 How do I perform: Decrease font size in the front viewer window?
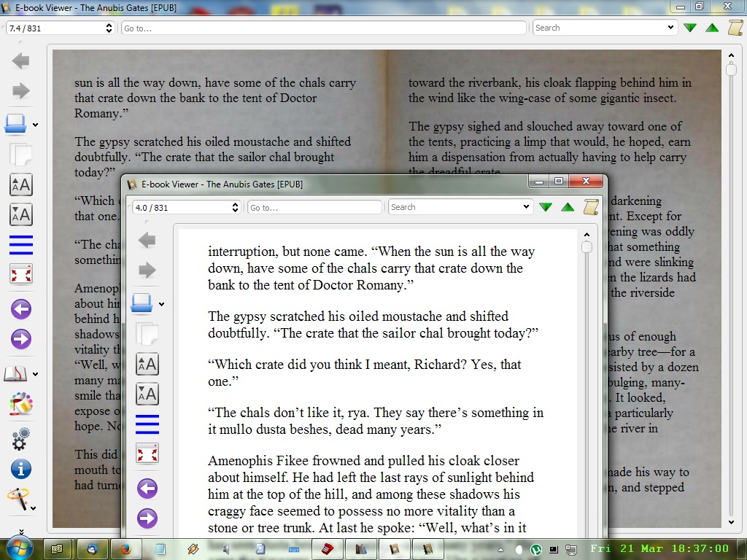(x=147, y=394)
